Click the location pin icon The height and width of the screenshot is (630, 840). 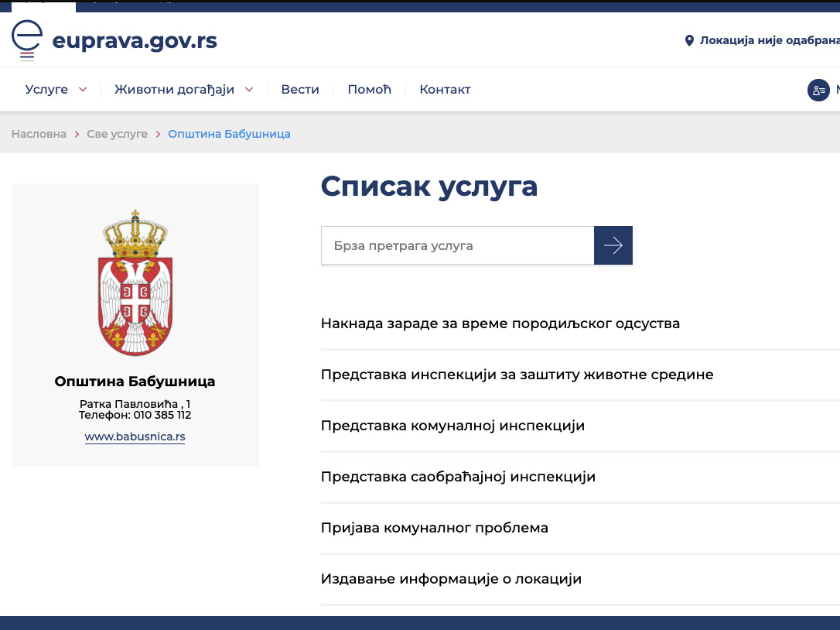click(x=689, y=40)
